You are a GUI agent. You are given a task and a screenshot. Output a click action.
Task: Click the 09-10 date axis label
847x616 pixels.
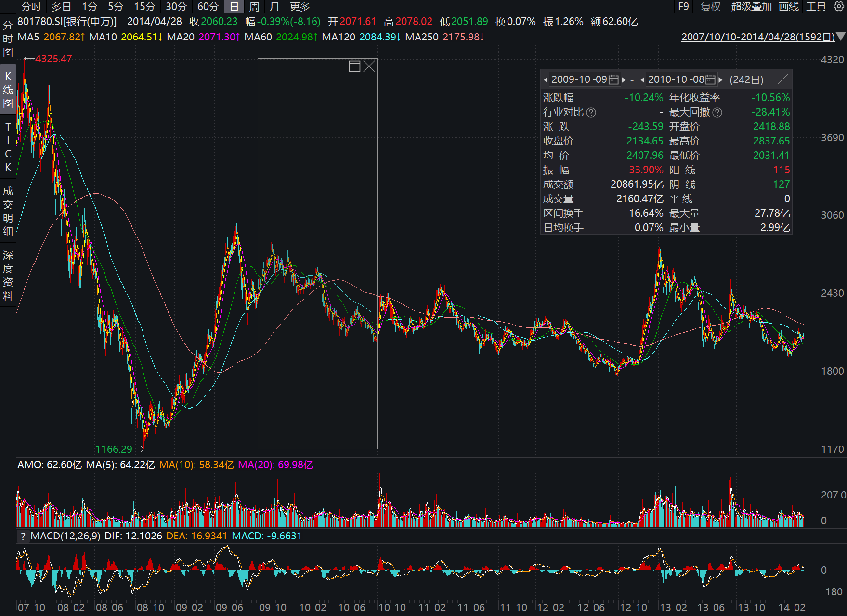(273, 608)
